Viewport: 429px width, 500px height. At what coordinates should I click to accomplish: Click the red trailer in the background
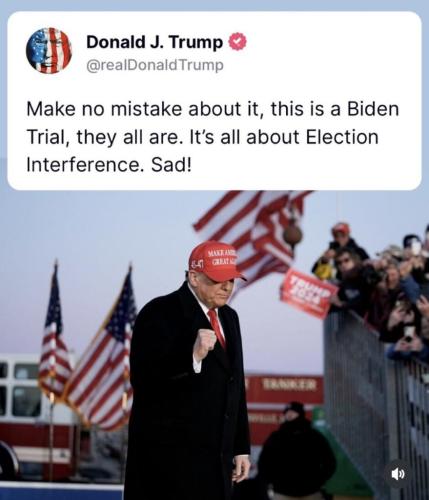283,400
